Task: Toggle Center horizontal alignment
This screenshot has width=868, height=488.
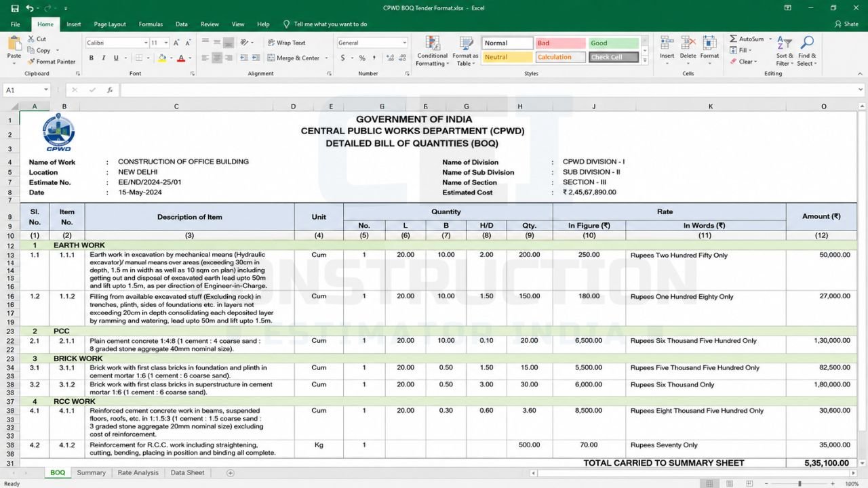Action: pyautogui.click(x=217, y=58)
